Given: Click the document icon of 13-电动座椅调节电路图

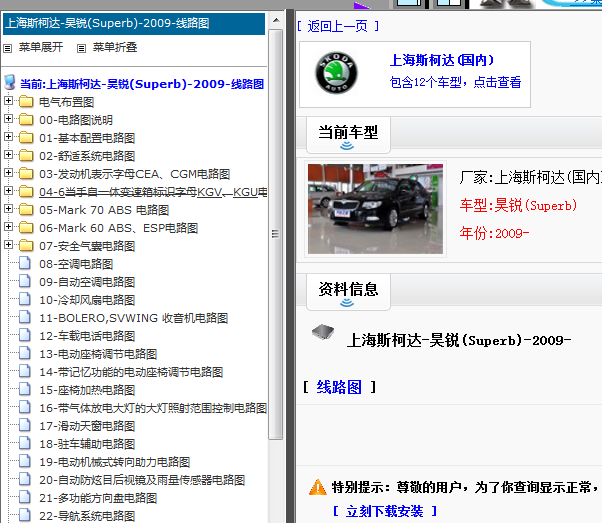Looking at the screenshot, I should tap(25, 353).
